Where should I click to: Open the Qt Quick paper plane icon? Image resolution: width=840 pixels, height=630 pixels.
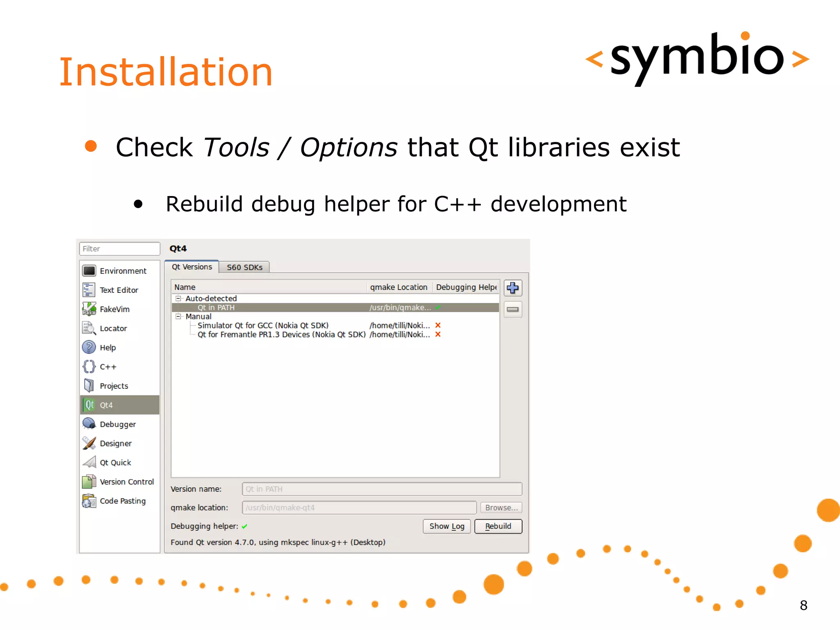pos(89,462)
